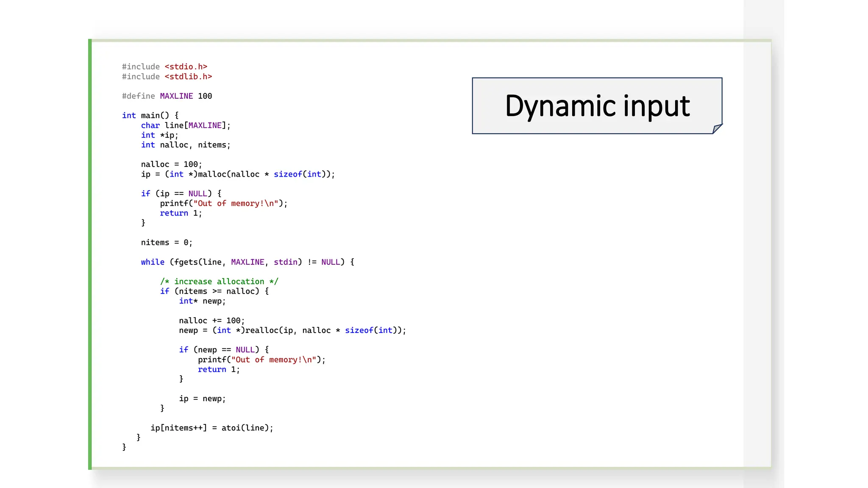Click the while fgets loop line
Screen dimensions: 868x488
[248, 262]
